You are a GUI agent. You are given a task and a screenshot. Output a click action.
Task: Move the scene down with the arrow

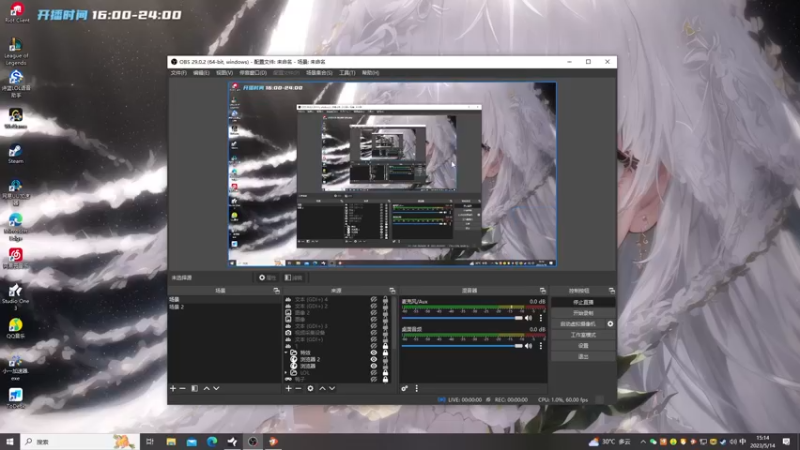[x=216, y=388]
